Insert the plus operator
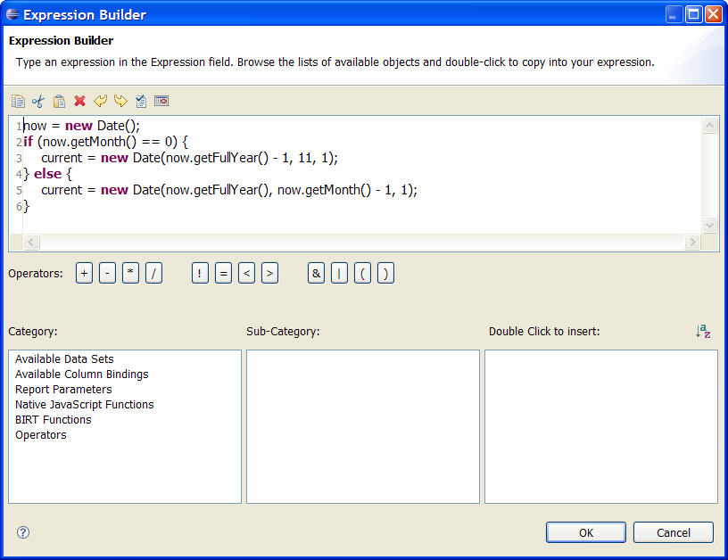The image size is (728, 560). click(84, 273)
